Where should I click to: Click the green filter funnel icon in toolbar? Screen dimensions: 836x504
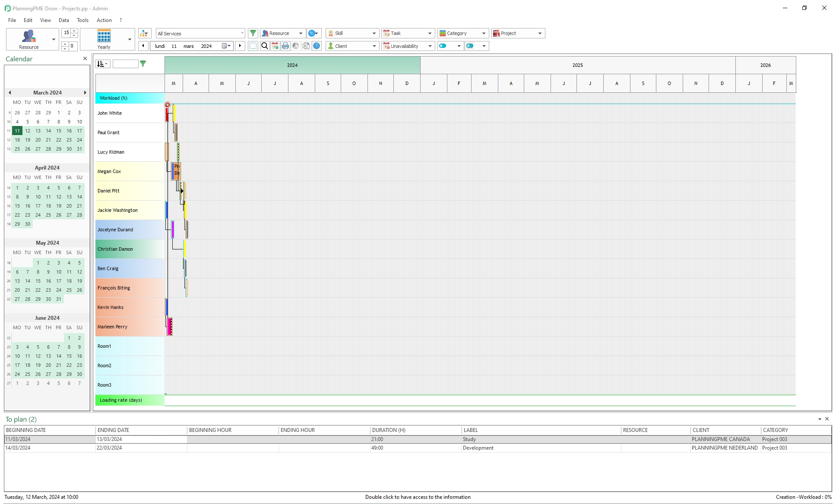click(x=253, y=33)
